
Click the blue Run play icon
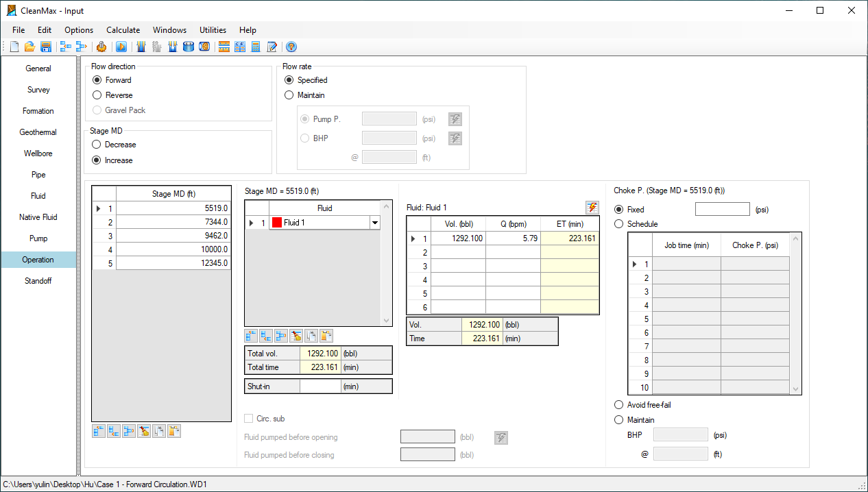pos(121,47)
